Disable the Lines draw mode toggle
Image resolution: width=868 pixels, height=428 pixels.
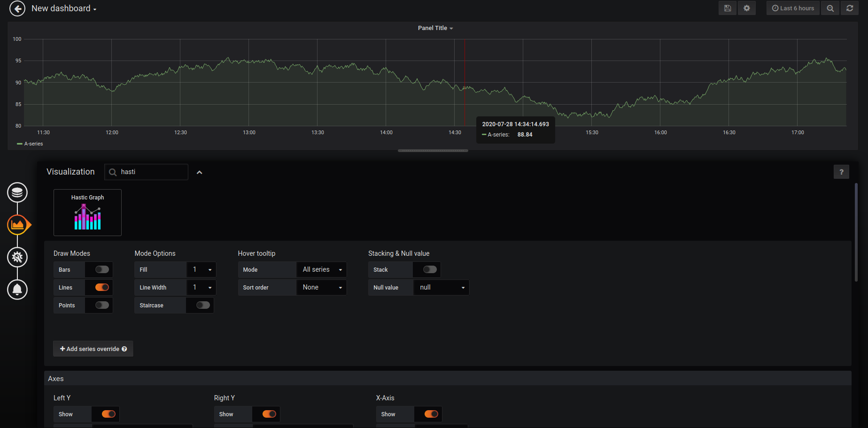point(102,287)
